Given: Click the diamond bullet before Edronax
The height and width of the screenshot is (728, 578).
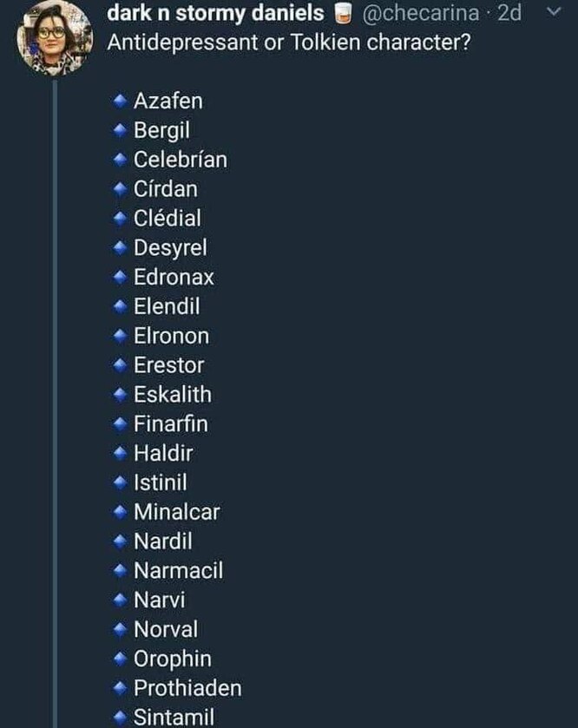Looking at the screenshot, I should tap(120, 278).
